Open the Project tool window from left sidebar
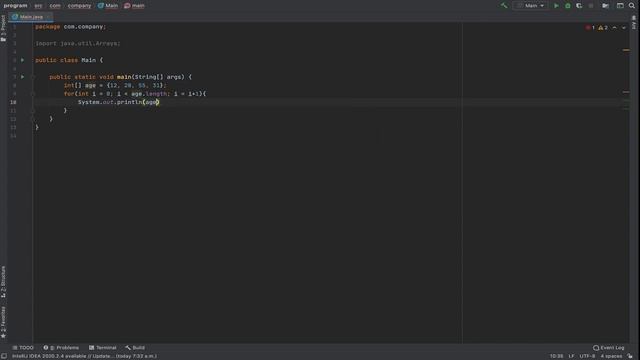Image resolution: width=640 pixels, height=360 pixels. pyautogui.click(x=3, y=28)
